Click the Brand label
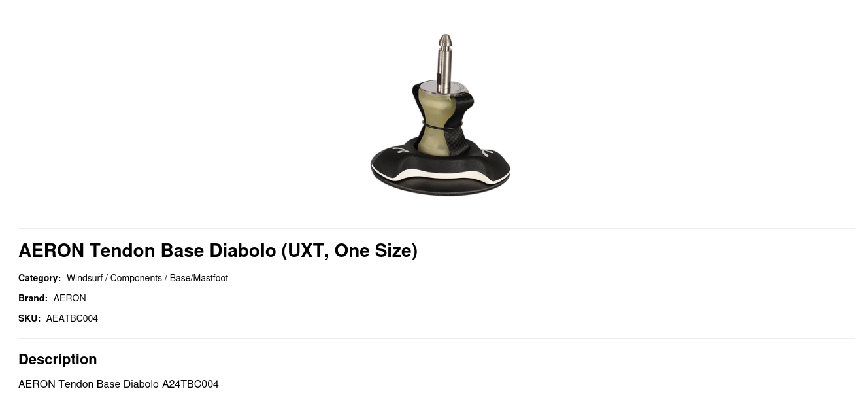 pos(33,298)
